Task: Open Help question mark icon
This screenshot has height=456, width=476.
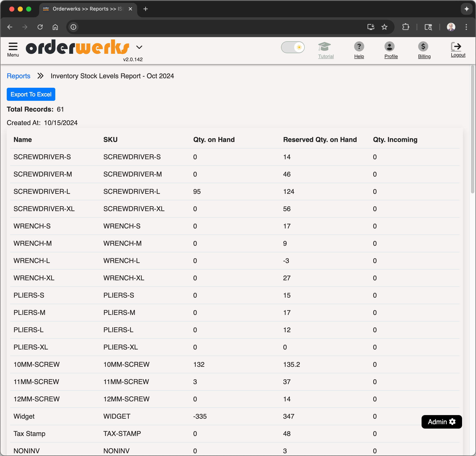Action: [x=359, y=46]
